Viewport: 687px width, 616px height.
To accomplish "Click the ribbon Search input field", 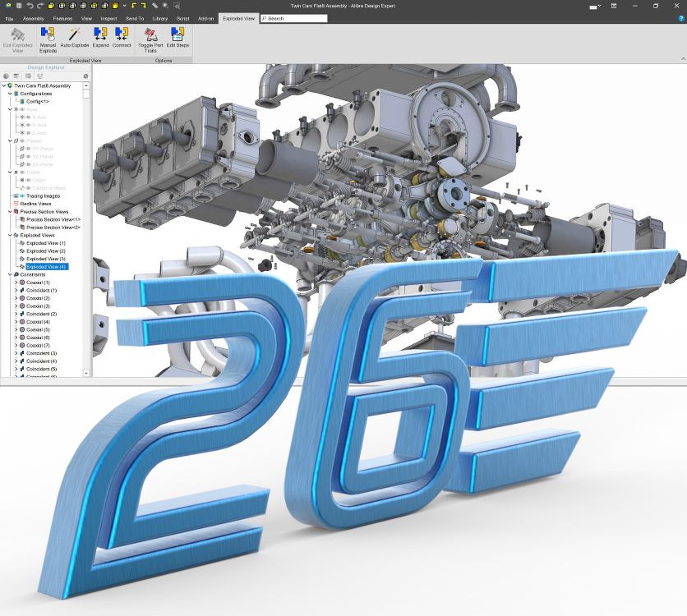I will [x=293, y=18].
